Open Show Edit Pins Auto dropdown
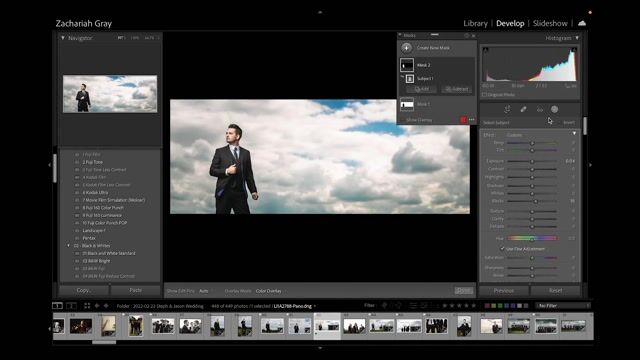The height and width of the screenshot is (360, 640). (x=204, y=291)
